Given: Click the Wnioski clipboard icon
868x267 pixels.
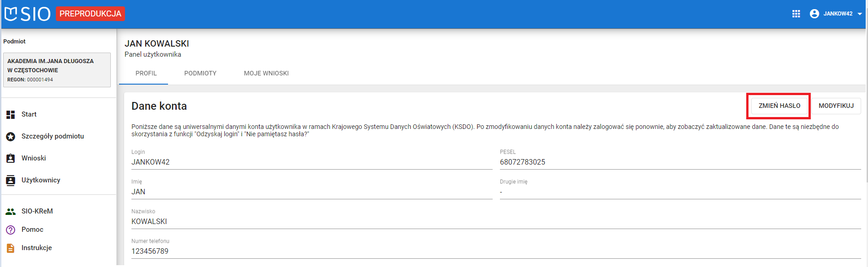Looking at the screenshot, I should point(11,158).
